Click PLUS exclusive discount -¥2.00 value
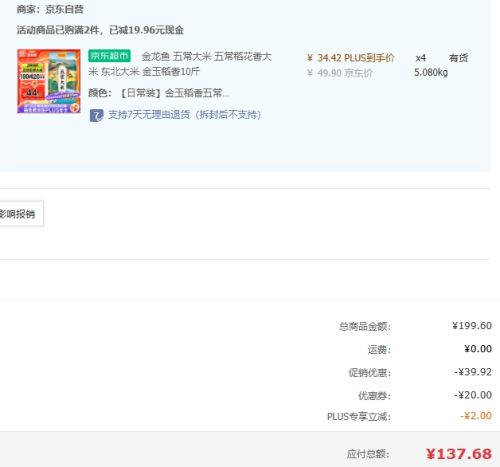500x467 pixels. pyautogui.click(x=476, y=416)
